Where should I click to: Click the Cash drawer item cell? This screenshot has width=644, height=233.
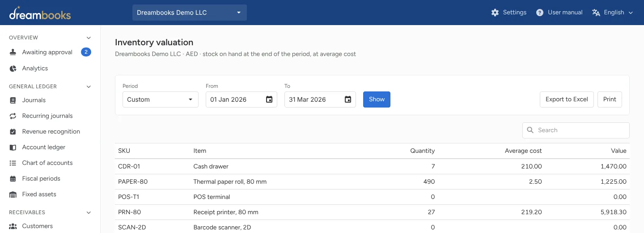(x=211, y=167)
